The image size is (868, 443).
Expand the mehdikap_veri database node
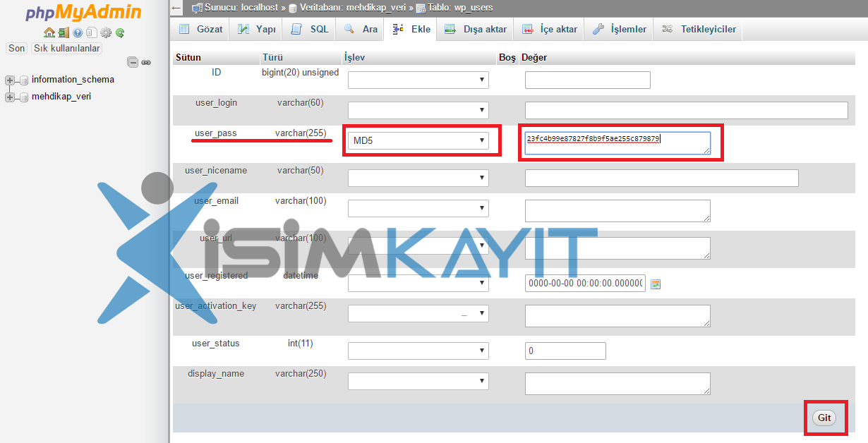click(x=10, y=97)
